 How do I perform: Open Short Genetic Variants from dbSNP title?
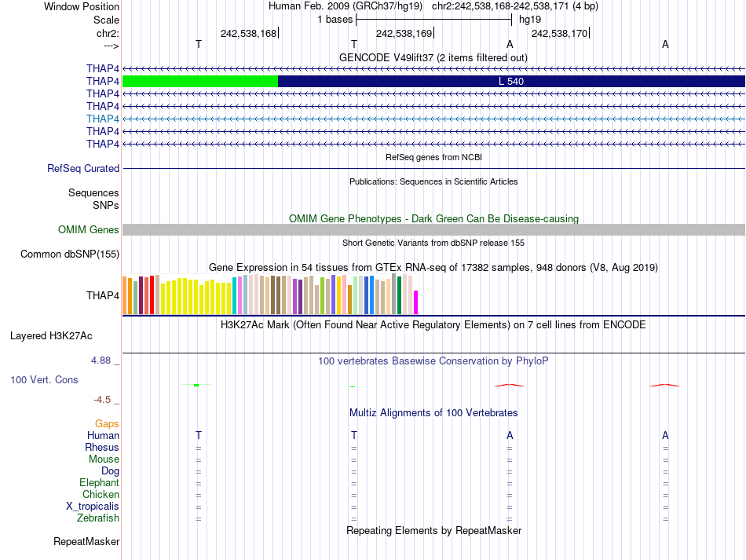click(433, 243)
